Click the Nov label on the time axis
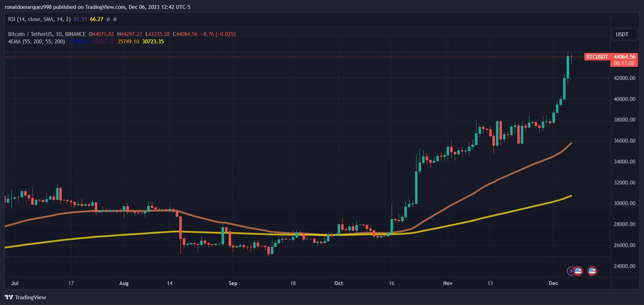This screenshot has height=305, width=644. (x=448, y=283)
